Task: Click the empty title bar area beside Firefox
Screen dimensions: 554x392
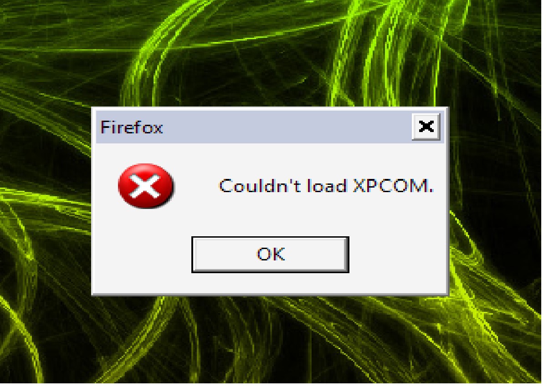Action: 287,127
